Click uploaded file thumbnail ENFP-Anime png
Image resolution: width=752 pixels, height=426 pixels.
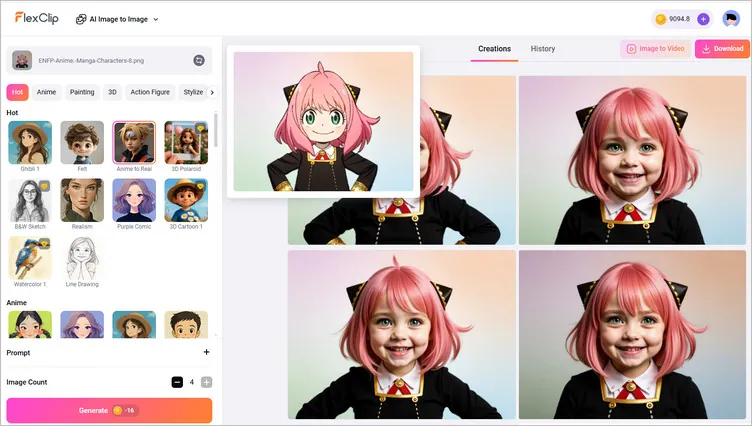pyautogui.click(x=22, y=60)
